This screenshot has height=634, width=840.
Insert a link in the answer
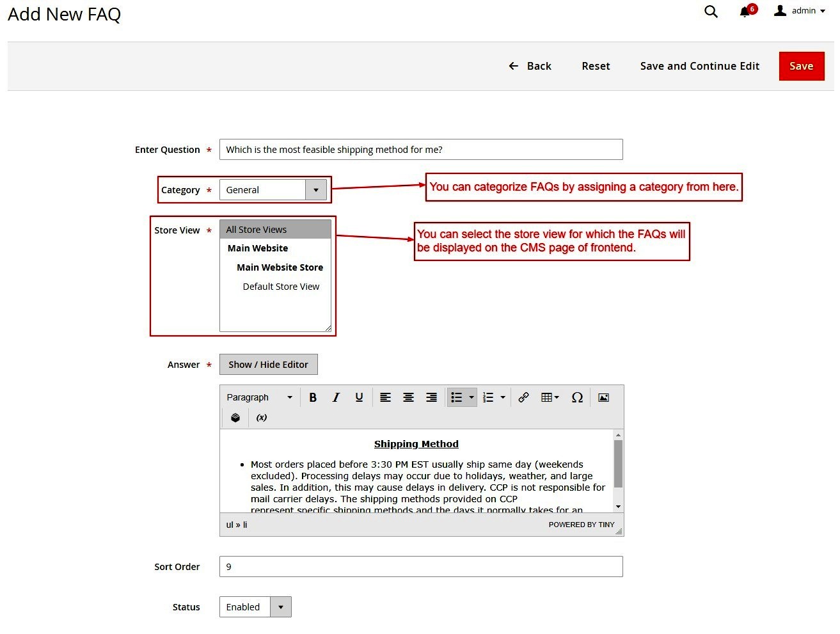pos(523,397)
